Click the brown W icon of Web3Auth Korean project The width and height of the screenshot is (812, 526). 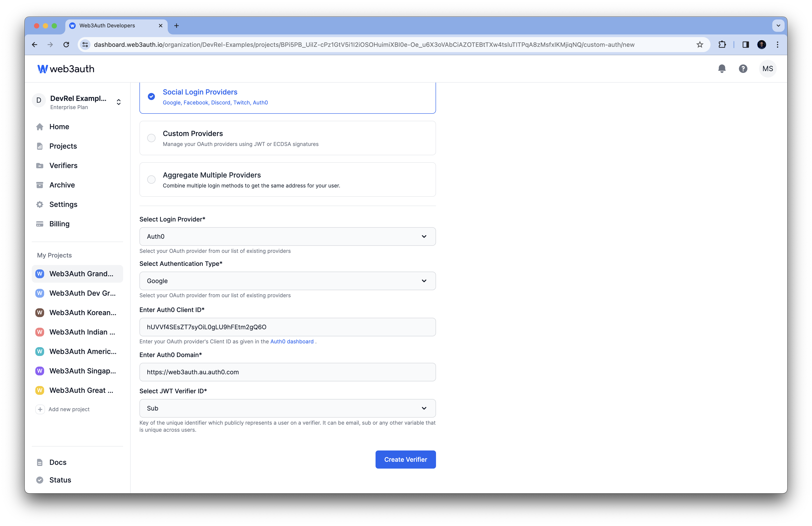40,313
